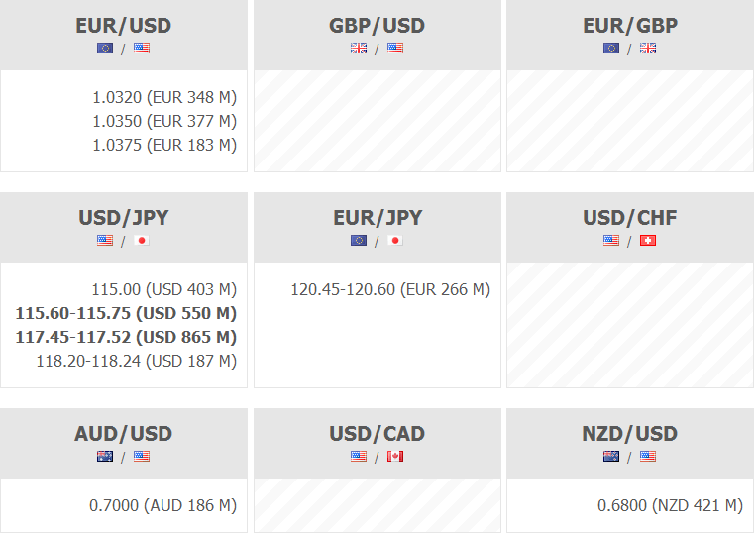The height and width of the screenshot is (534, 756).
Task: Click the Japan flag under USD/JPY
Action: (x=142, y=240)
